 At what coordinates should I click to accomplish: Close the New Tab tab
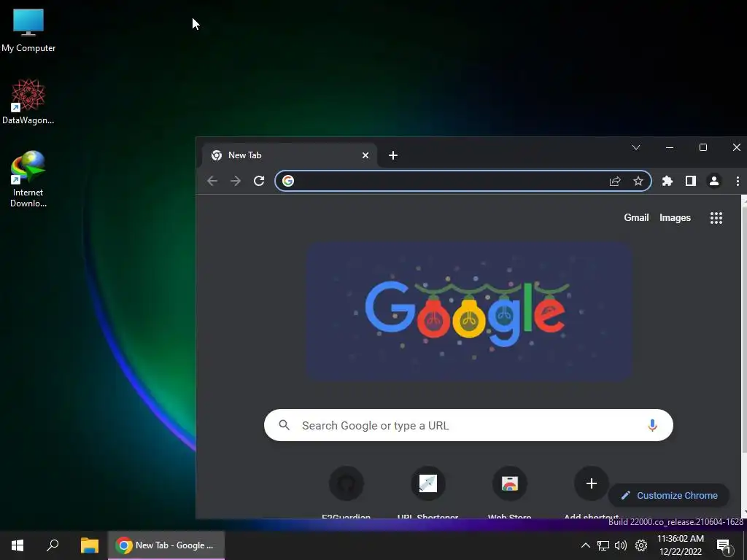[x=365, y=155]
